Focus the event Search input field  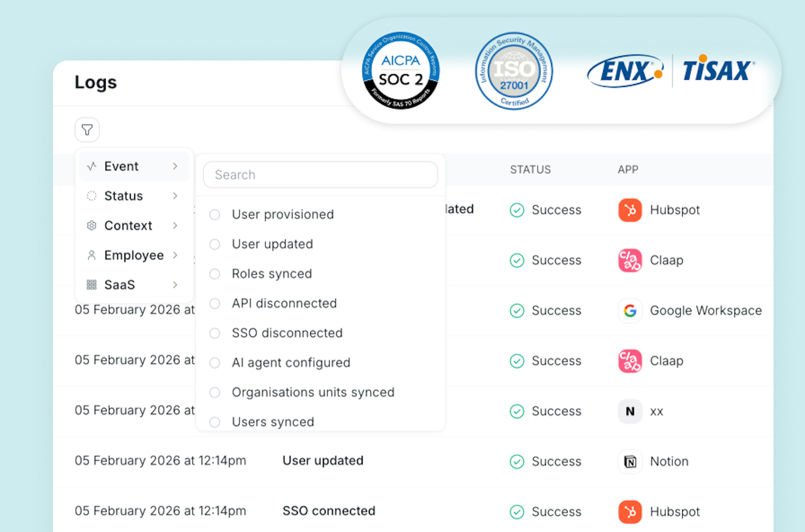(x=320, y=175)
